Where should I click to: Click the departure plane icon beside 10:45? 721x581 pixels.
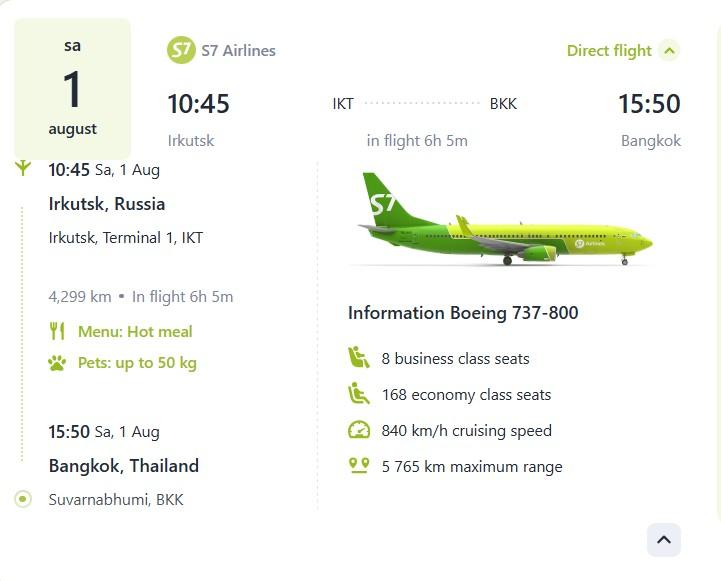tap(23, 168)
